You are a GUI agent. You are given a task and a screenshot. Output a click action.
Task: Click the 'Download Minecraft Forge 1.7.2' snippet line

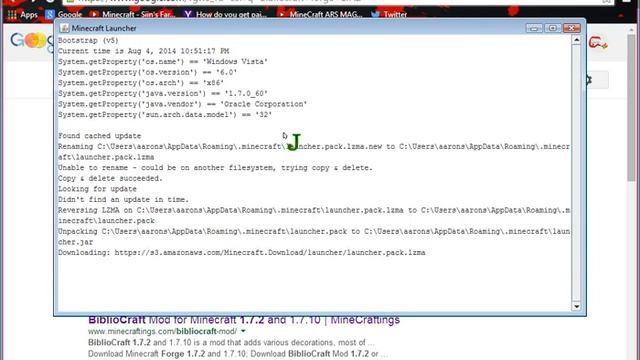[238, 353]
